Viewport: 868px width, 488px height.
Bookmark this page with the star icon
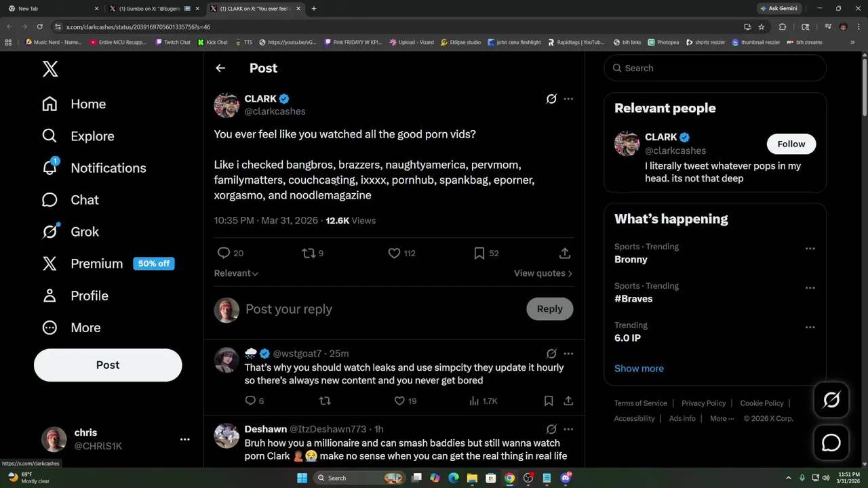coord(762,26)
